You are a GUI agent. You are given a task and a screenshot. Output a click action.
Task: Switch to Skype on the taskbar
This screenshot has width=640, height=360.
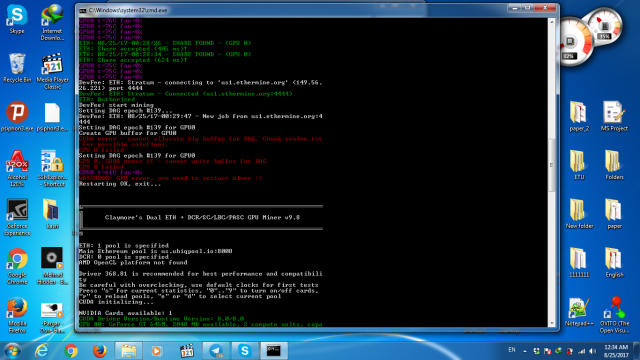click(x=244, y=351)
